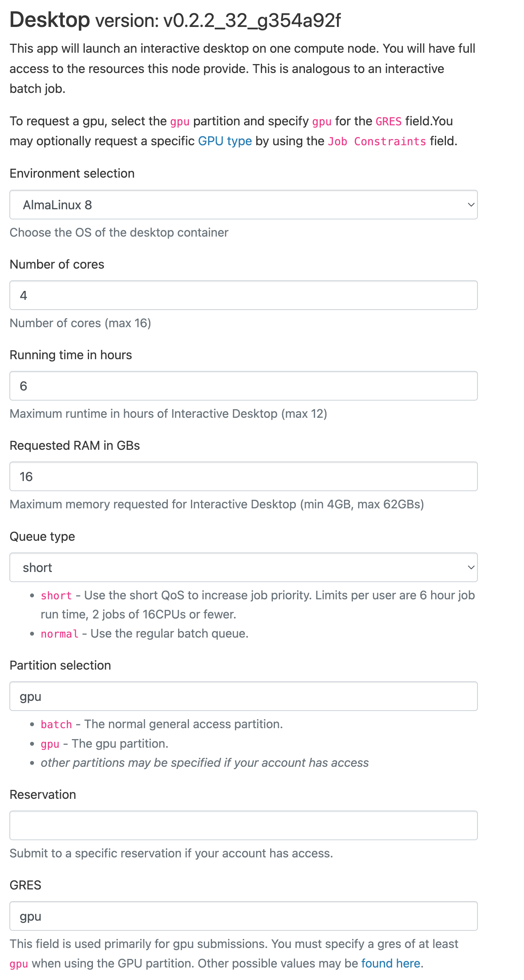Click the 'Requested RAM in GBs' label
The width and height of the screenshot is (524, 980).
(75, 445)
